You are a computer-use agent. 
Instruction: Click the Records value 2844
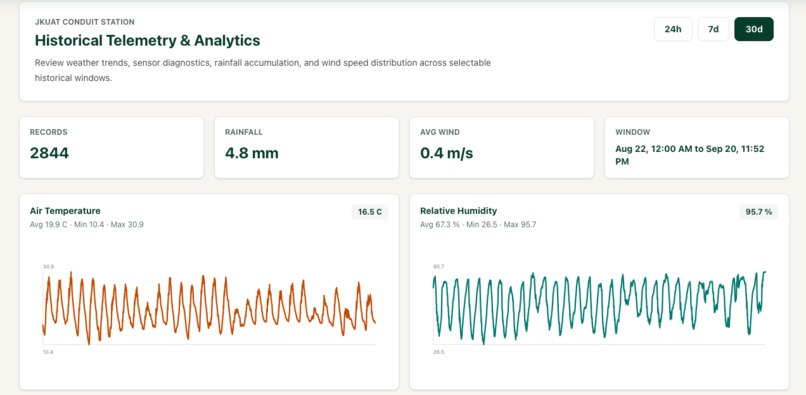(49, 153)
